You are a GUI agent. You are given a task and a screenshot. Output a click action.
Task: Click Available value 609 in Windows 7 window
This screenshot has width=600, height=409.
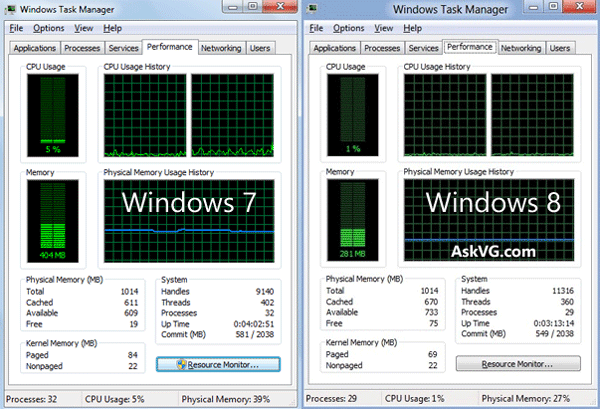point(131,313)
